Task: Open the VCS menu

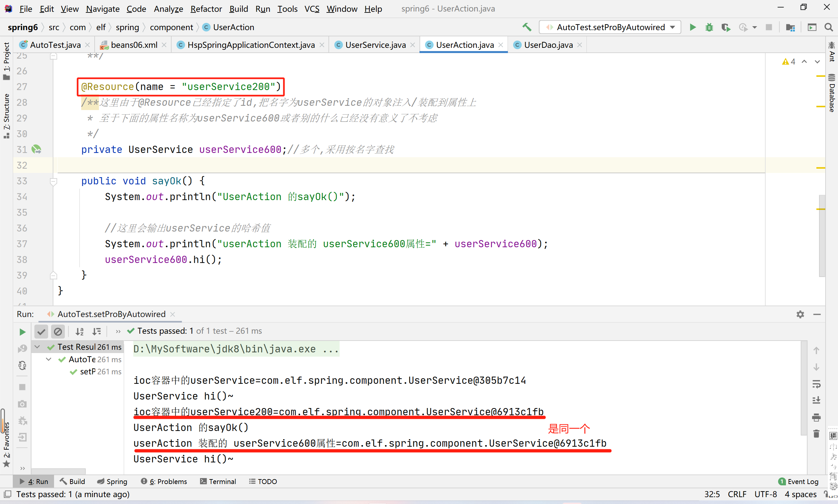Action: pos(312,9)
